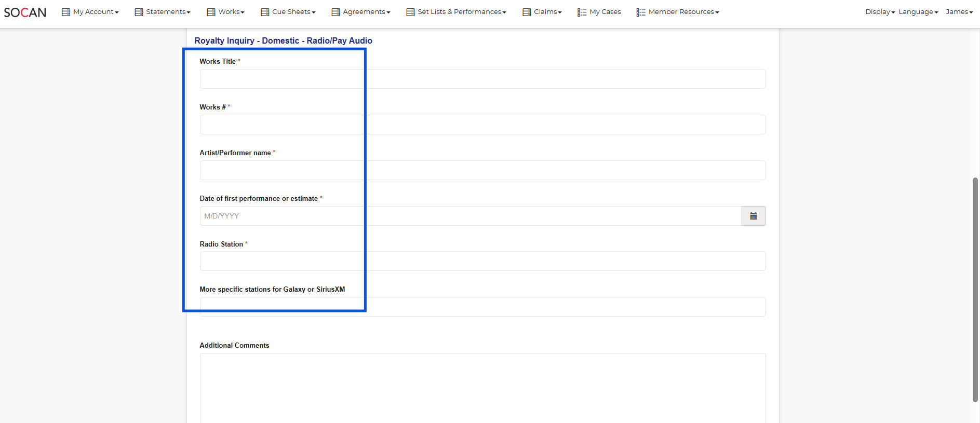Open the Works menu

click(229, 12)
